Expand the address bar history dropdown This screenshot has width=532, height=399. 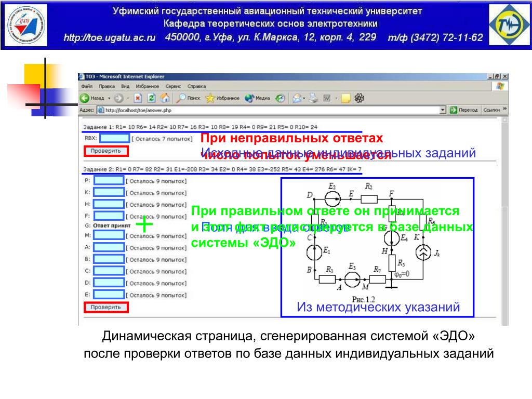443,110
